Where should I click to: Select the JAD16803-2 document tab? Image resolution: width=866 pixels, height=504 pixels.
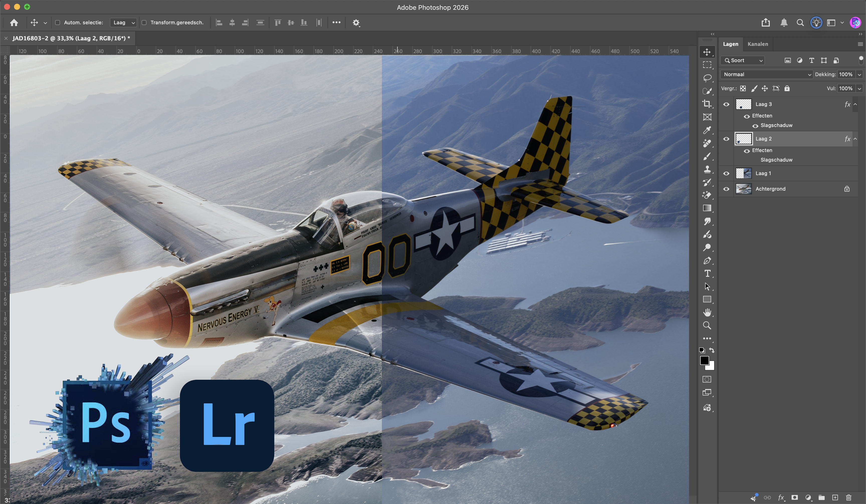click(71, 38)
